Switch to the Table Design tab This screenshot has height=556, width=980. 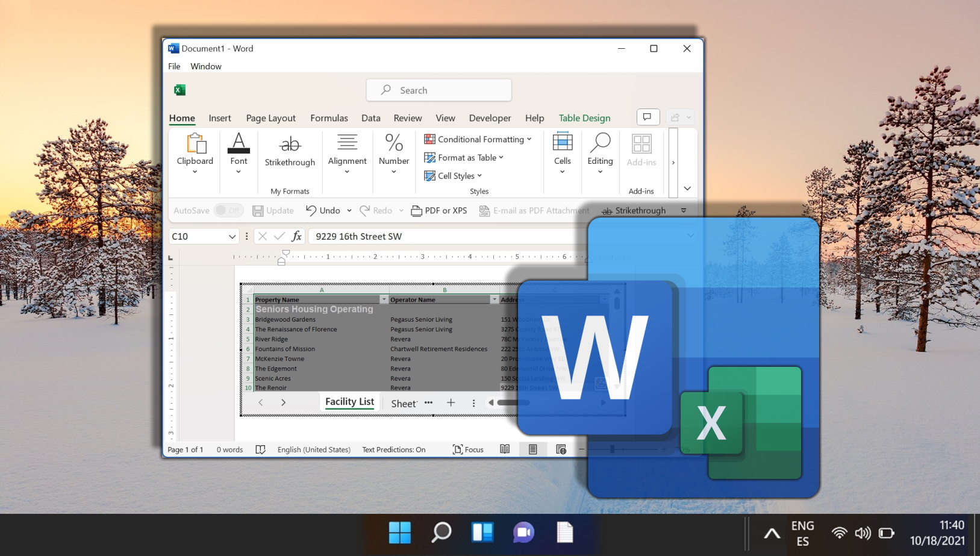pos(584,117)
